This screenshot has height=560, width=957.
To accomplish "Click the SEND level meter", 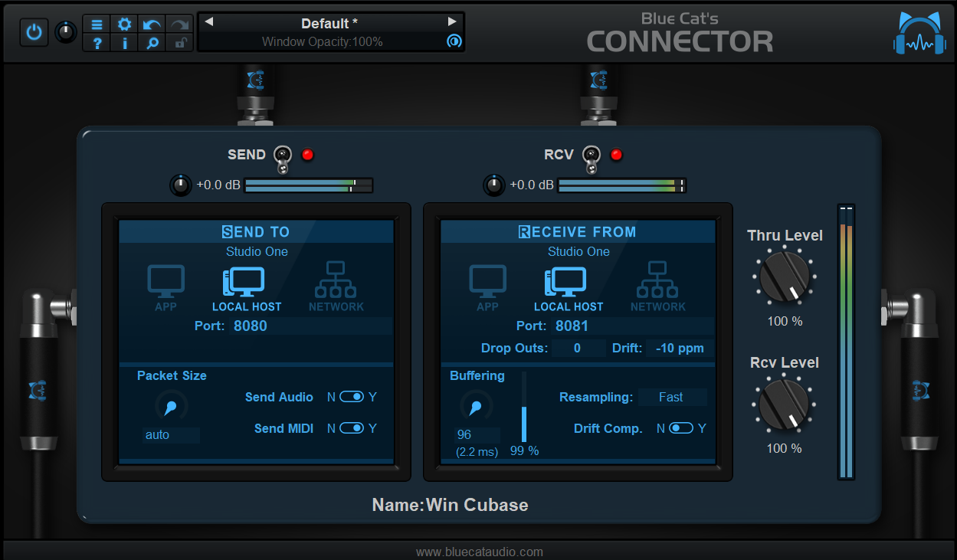I will 308,185.
